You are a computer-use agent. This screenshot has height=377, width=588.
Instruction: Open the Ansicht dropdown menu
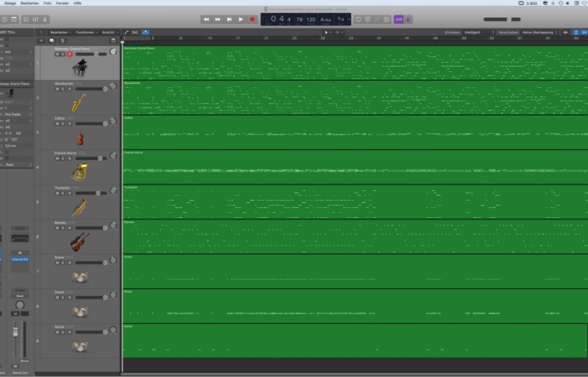(x=110, y=32)
